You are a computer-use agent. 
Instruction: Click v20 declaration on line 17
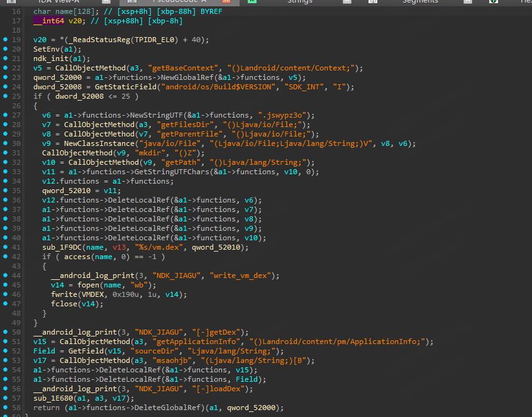tap(75, 21)
